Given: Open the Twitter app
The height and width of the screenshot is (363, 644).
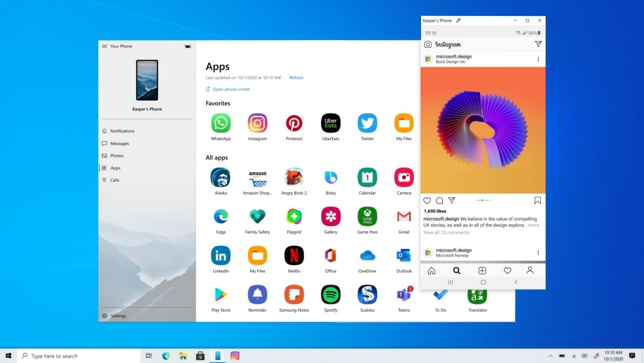Looking at the screenshot, I should (367, 123).
